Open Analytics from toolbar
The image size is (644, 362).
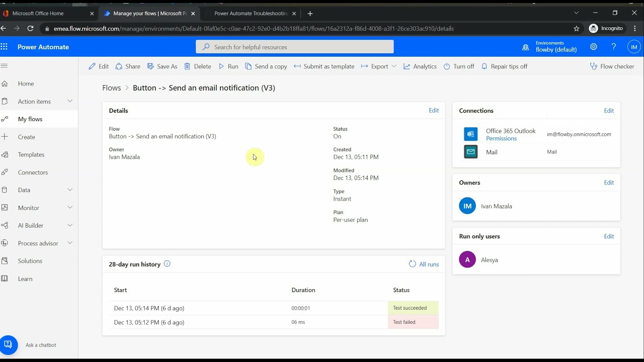click(420, 66)
